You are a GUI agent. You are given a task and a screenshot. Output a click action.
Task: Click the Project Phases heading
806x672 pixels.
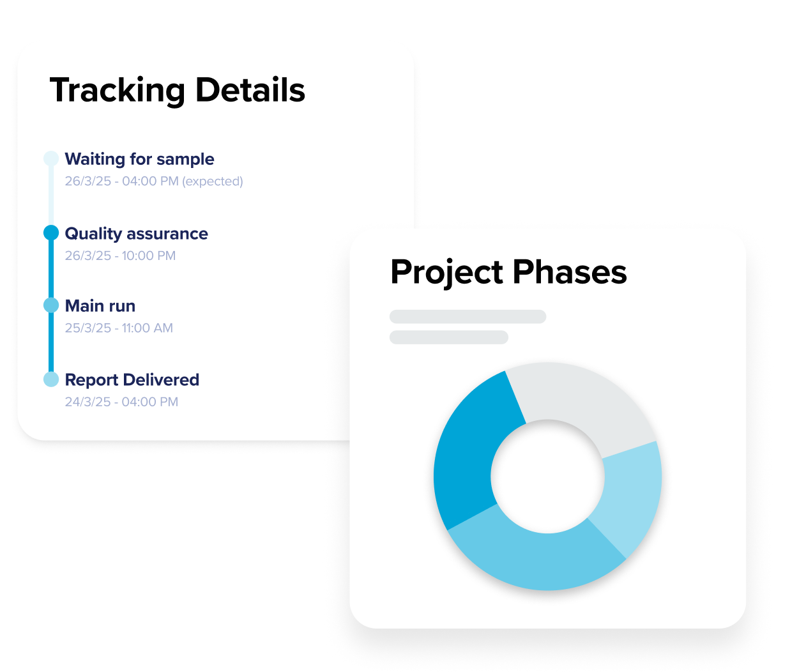point(508,272)
